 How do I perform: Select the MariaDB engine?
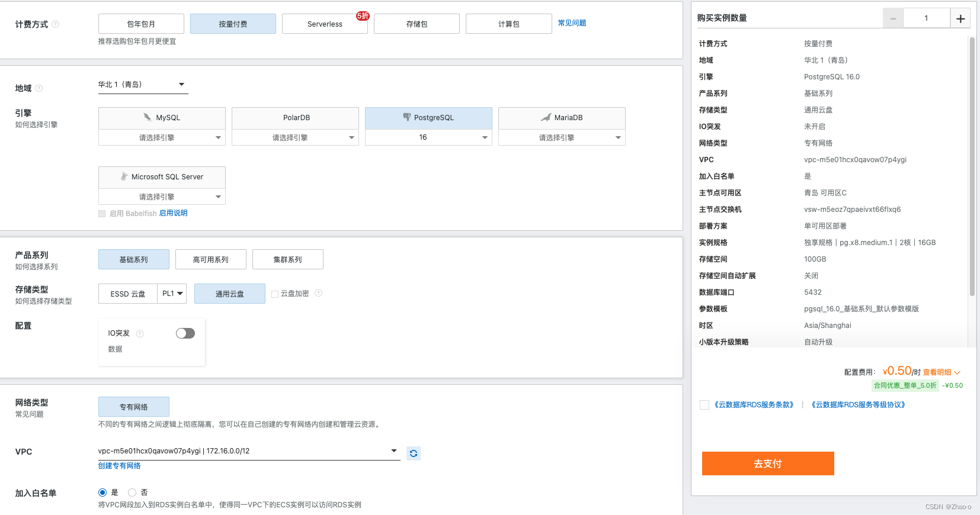562,118
